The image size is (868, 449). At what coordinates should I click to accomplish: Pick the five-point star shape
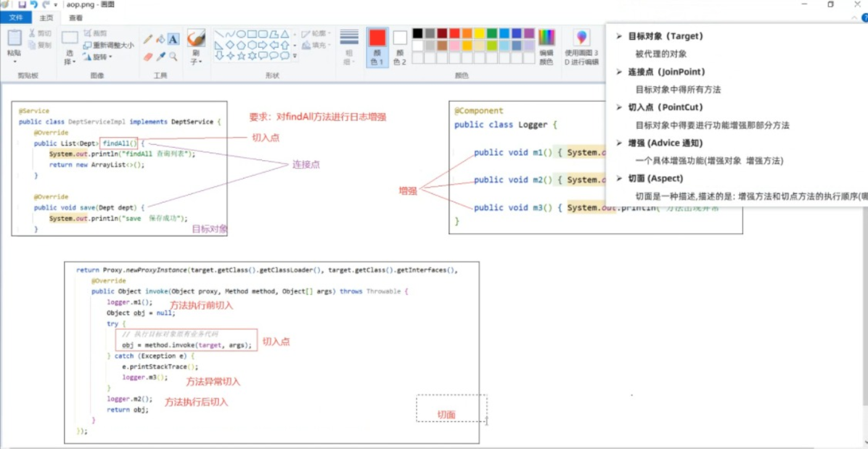click(x=241, y=56)
